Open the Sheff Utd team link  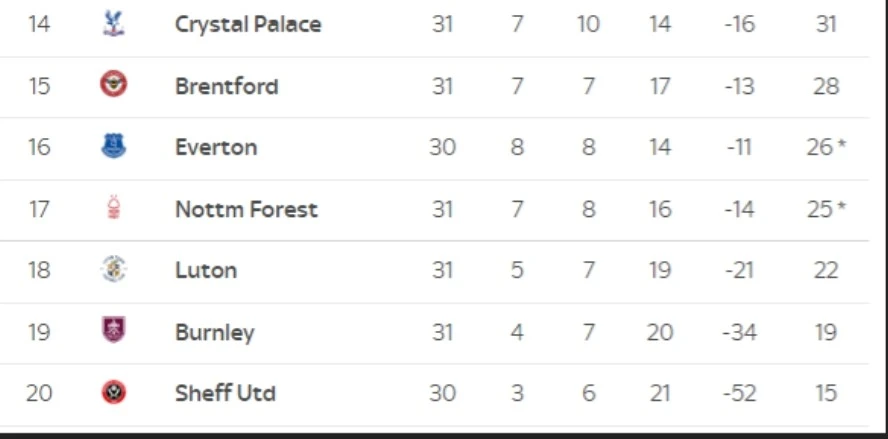coord(225,393)
